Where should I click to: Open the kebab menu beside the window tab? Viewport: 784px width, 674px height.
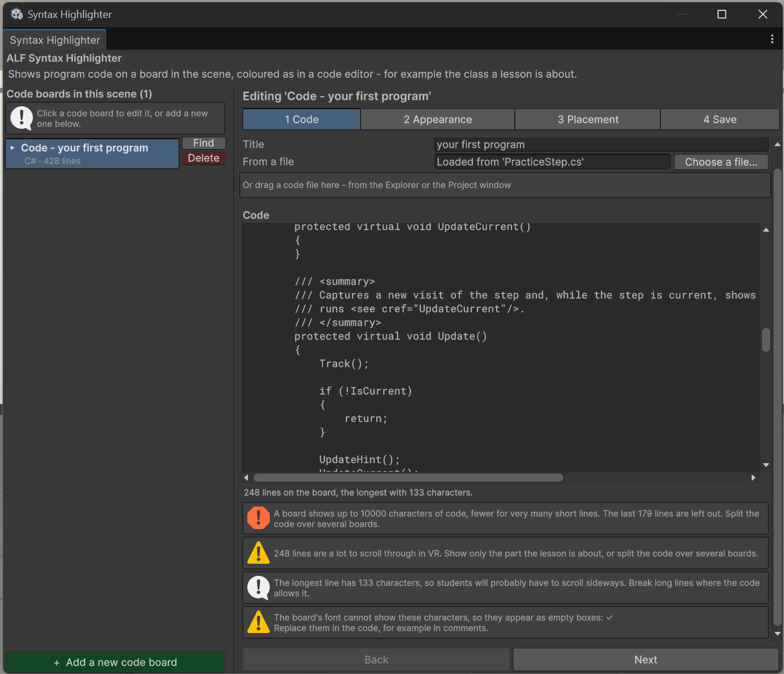tap(772, 39)
